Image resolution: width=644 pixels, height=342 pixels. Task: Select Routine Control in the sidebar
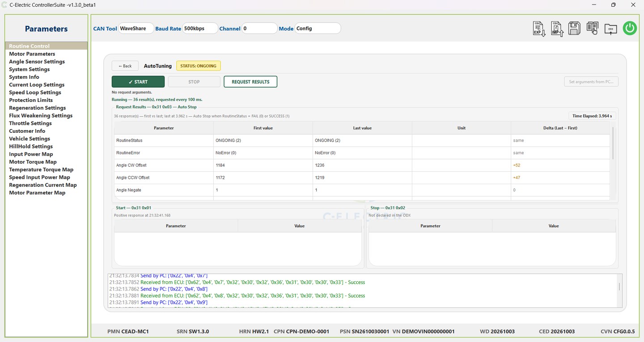coord(46,46)
